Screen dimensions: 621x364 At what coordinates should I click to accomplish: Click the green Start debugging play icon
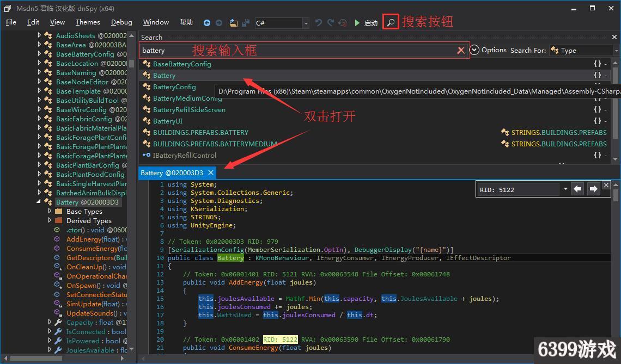click(357, 23)
